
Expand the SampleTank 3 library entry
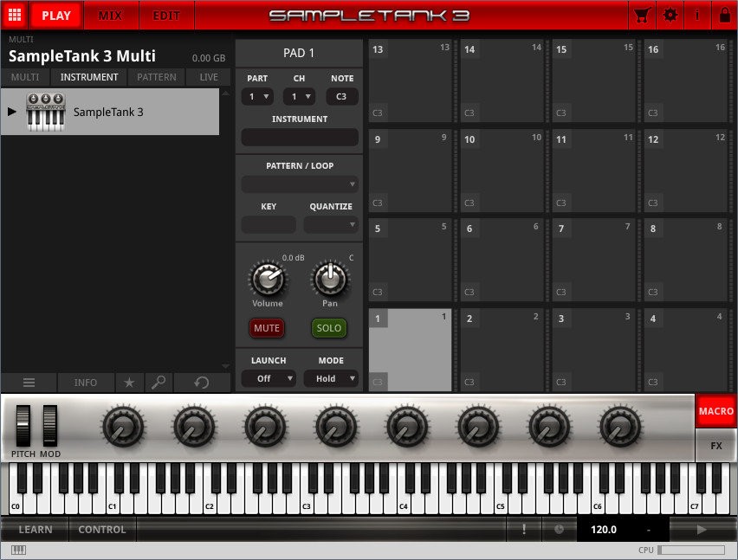pyautogui.click(x=12, y=112)
